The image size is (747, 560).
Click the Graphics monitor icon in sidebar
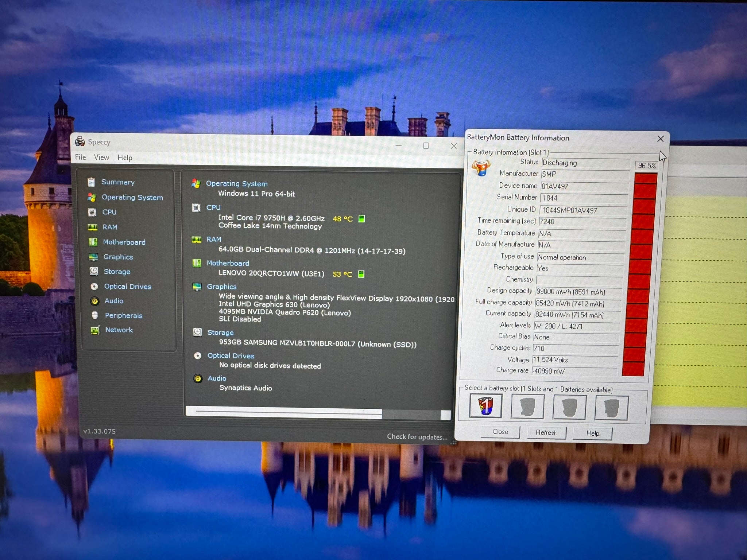(x=93, y=257)
